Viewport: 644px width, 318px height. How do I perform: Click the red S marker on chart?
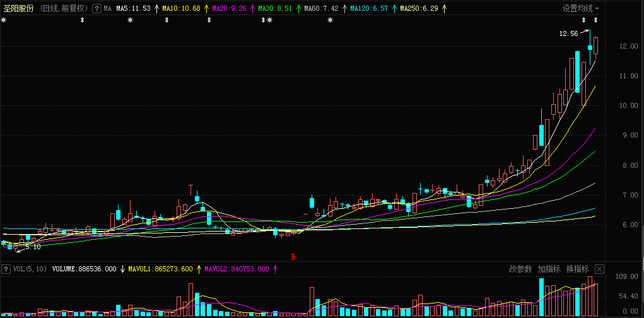click(293, 256)
